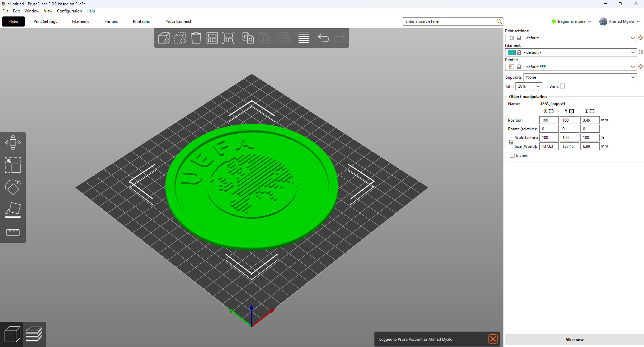
Task: Enable the Brim checkbox
Action: click(x=562, y=86)
